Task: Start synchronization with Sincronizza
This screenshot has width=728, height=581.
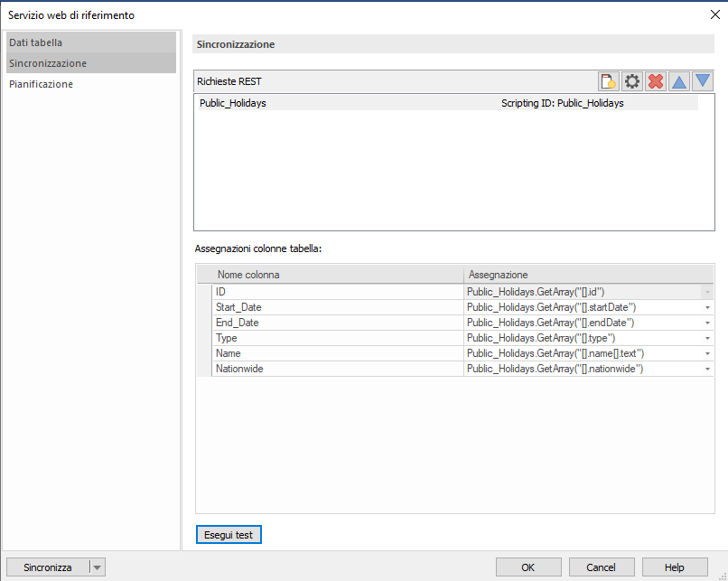Action: pyautogui.click(x=50, y=567)
